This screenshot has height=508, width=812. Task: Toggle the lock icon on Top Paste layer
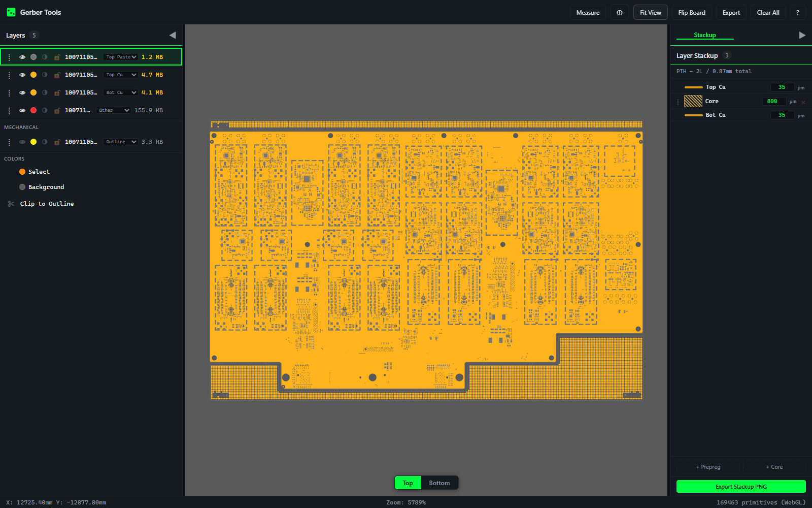(57, 57)
